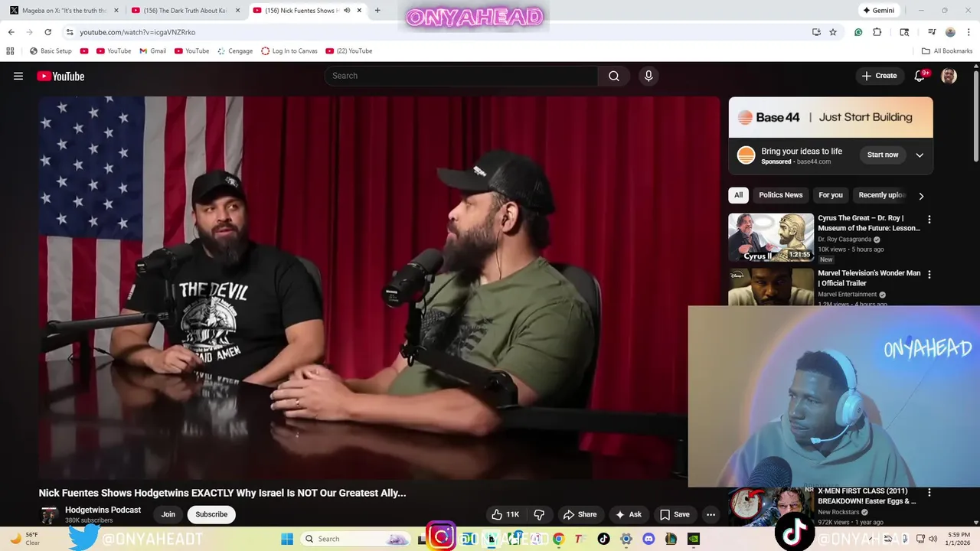Reload the page in Chrome
The height and width of the screenshot is (551, 980).
47,32
